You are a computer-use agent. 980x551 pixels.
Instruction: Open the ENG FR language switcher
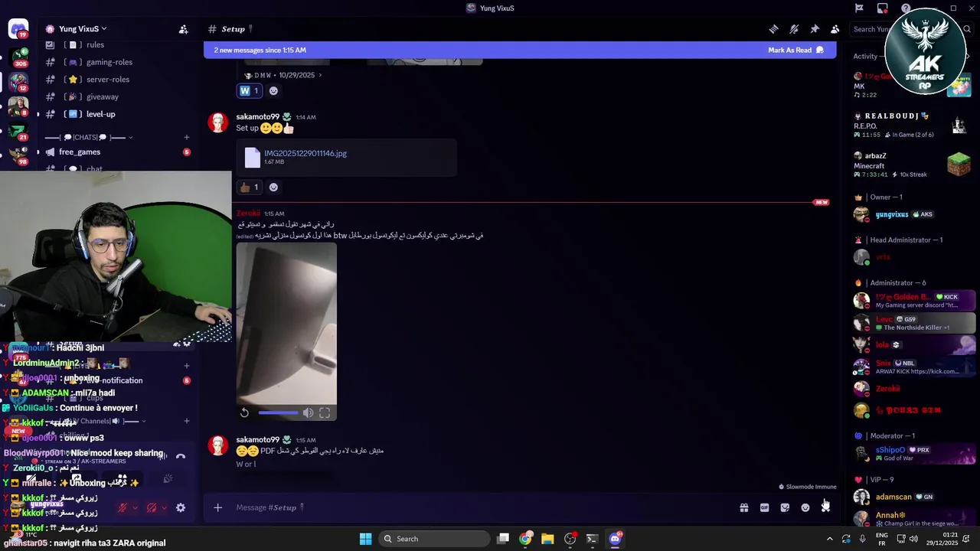[882, 539]
